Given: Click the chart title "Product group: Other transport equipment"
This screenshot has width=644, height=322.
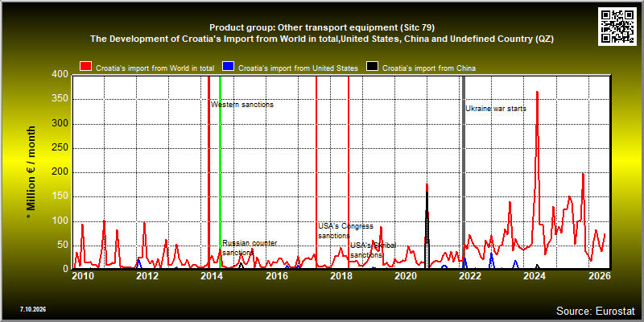Looking at the screenshot, I should pos(322,28).
